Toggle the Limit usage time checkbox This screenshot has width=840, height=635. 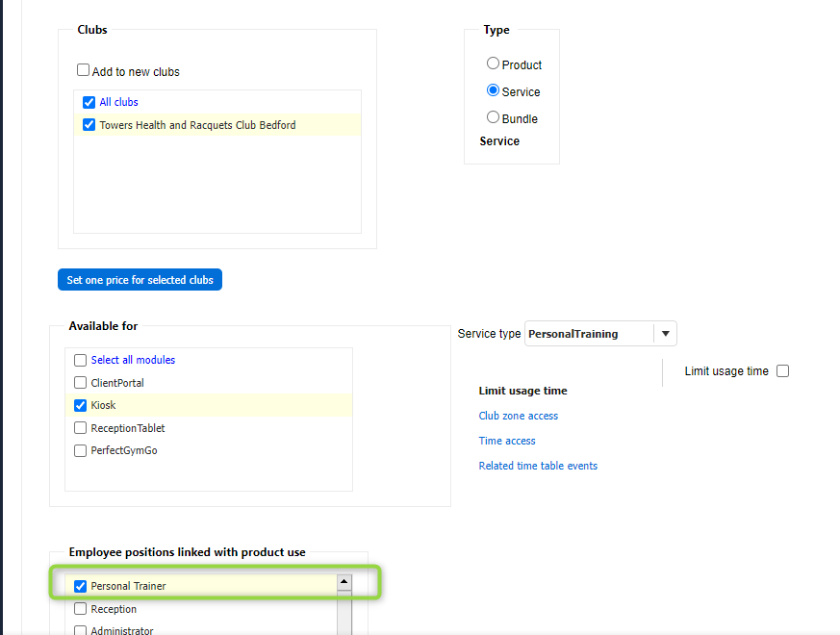coord(782,371)
